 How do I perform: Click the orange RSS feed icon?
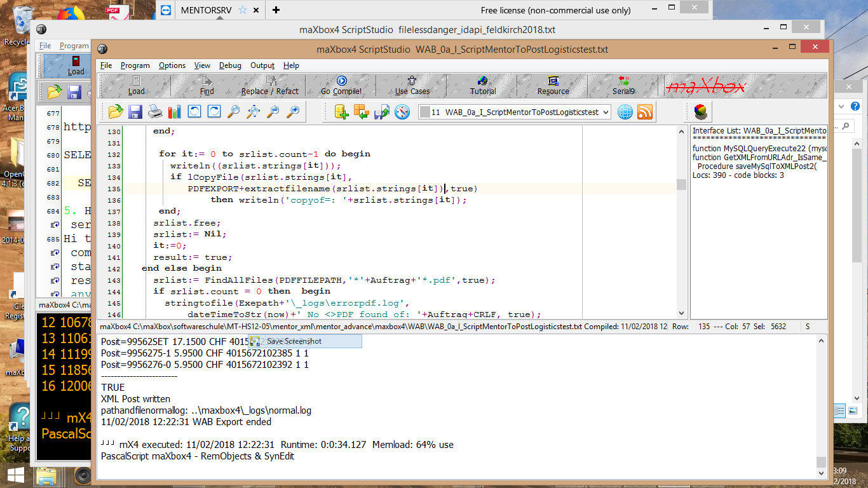pyautogui.click(x=645, y=112)
